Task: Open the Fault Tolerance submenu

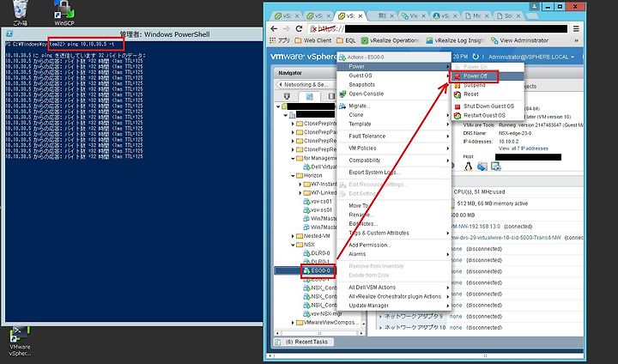Action: 394,136
